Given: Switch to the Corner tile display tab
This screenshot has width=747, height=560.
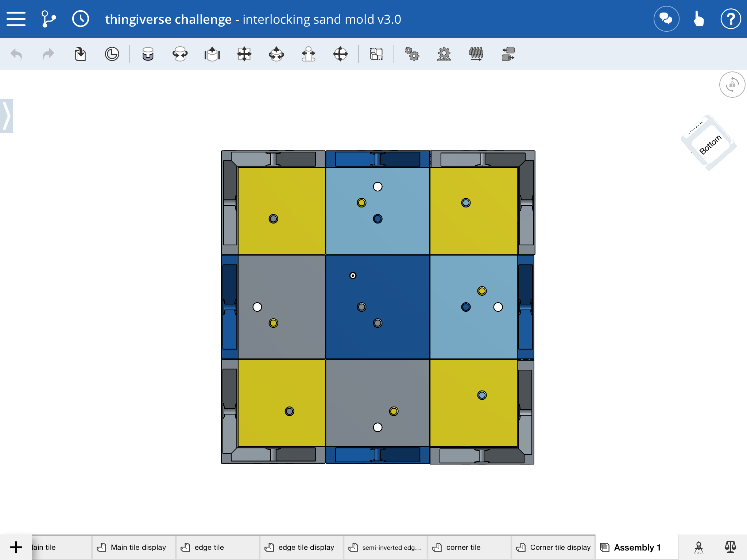Looking at the screenshot, I should (553, 547).
